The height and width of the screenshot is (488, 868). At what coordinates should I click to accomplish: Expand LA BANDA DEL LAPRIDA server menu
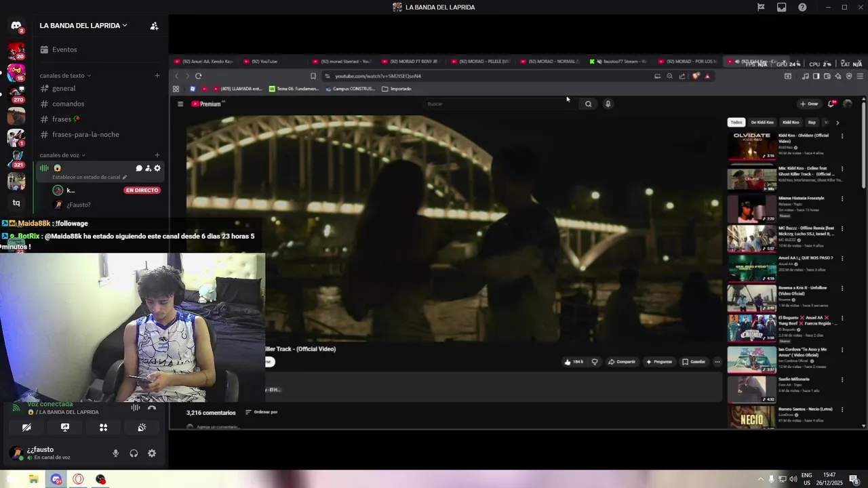point(83,26)
